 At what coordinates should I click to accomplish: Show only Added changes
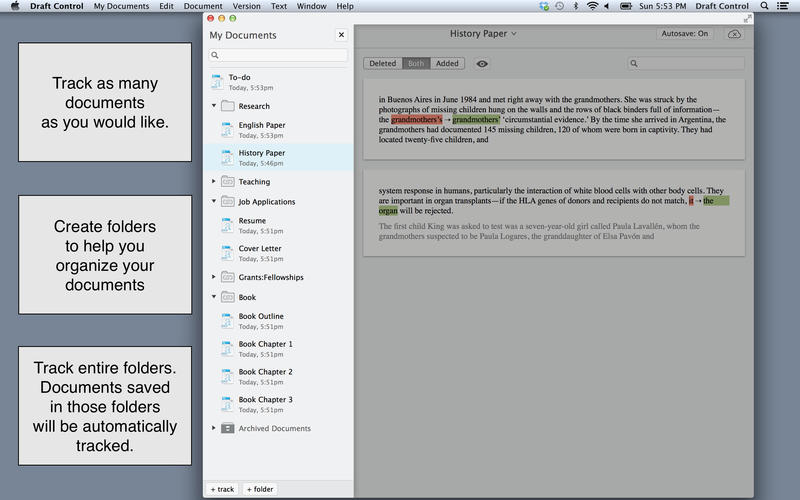click(447, 63)
